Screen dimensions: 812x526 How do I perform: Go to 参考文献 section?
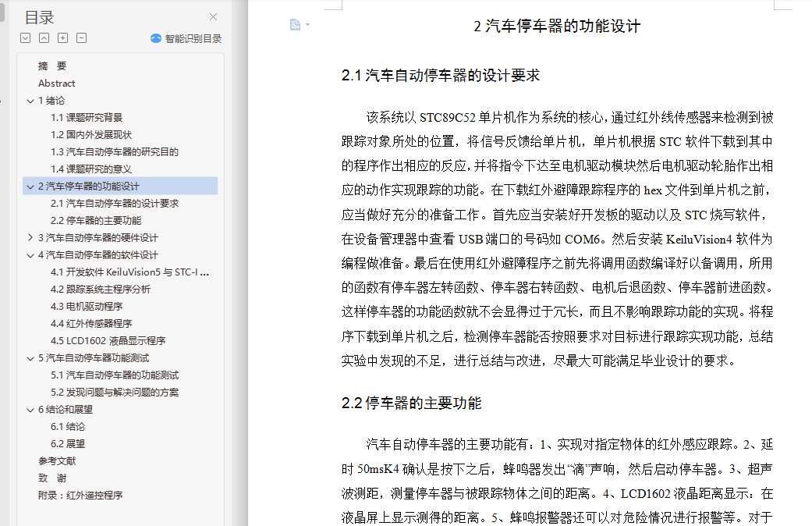tap(57, 460)
